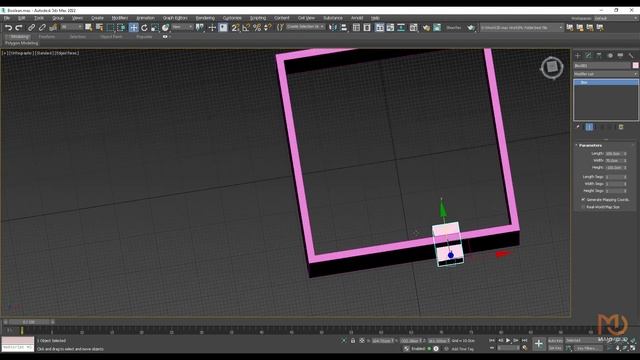Toggle the Window/Crossing selection icon
The image size is (640, 360).
pos(121,28)
